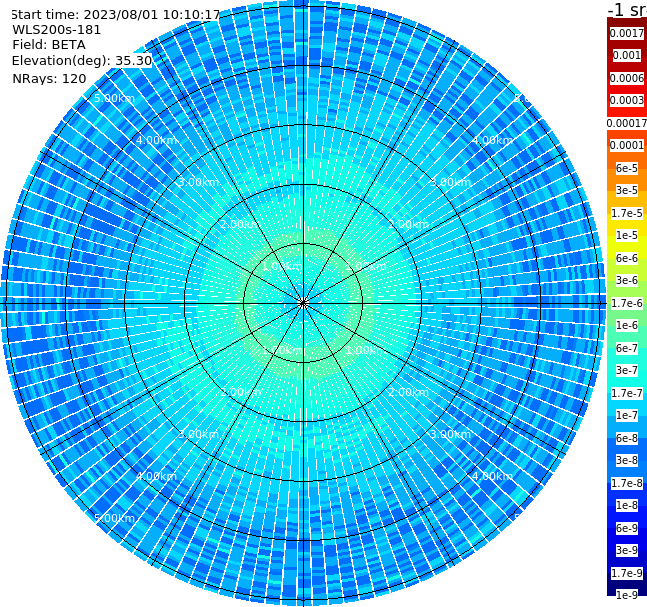Click the 0.0003 colorbar tick label
This screenshot has height=607, width=647.
pyautogui.click(x=627, y=100)
